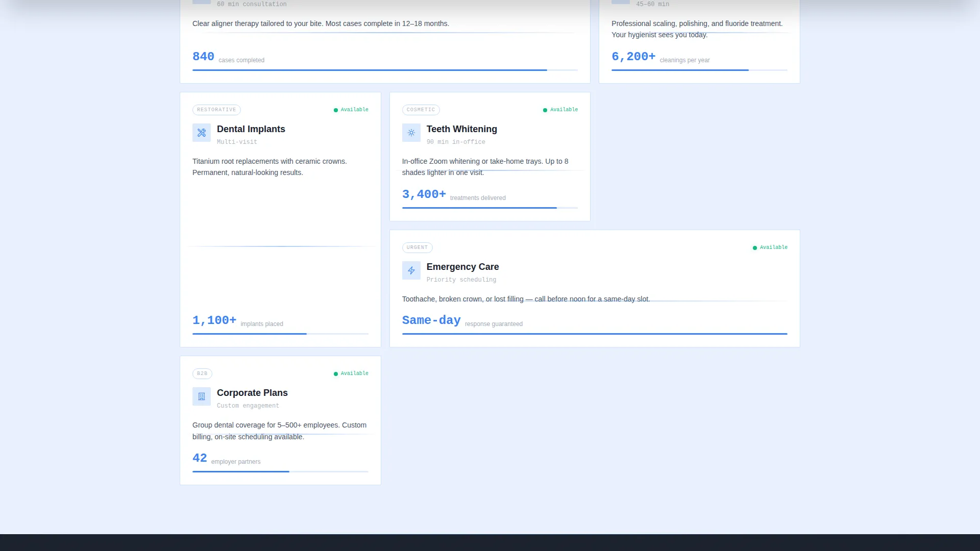Image resolution: width=980 pixels, height=551 pixels.
Task: Click green Available dot on Emergency Care card
Action: pyautogui.click(x=755, y=248)
